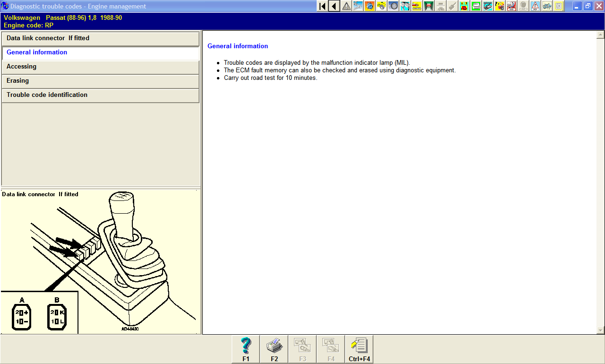Click the data link connector diagram image
Image resolution: width=605 pixels, height=364 pixels.
100,262
